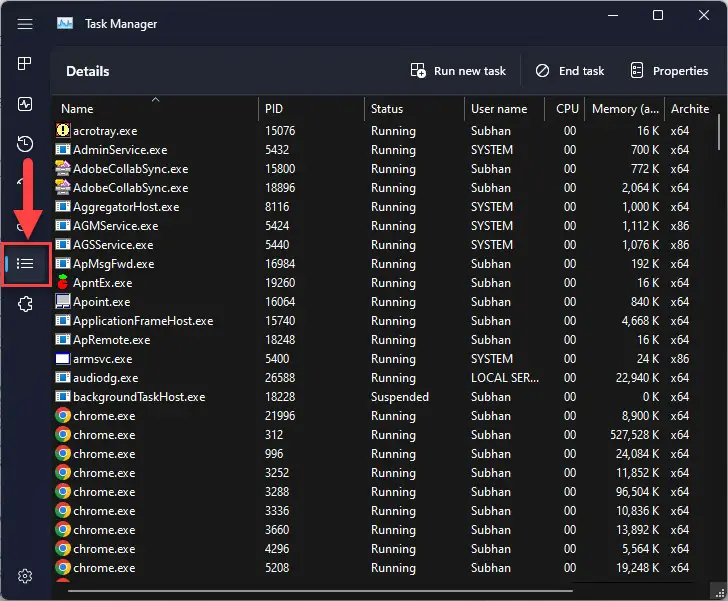728x601 pixels.
Task: Click the Task Manager app icon in title bar
Action: coord(65,23)
